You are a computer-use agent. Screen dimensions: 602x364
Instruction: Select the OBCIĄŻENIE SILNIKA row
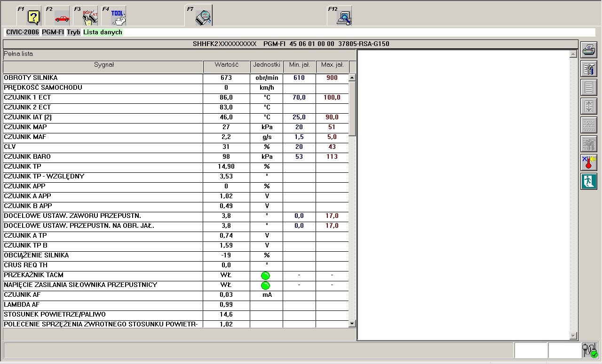coord(176,256)
